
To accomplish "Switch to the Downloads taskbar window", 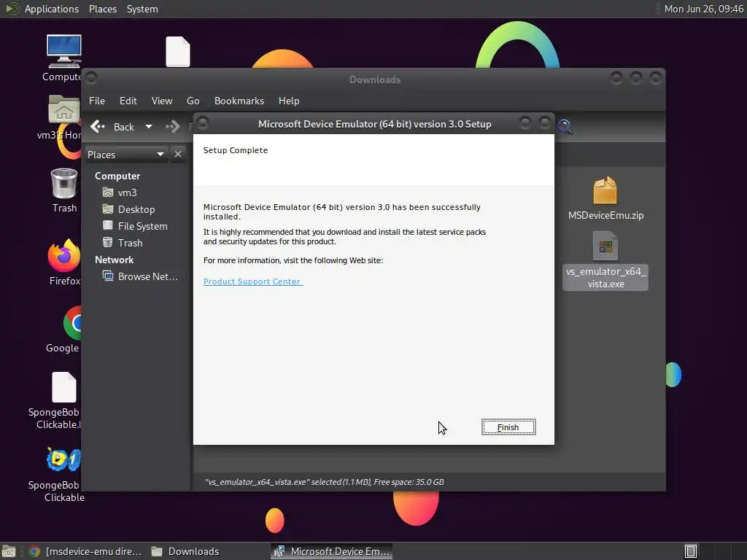I will [185, 551].
